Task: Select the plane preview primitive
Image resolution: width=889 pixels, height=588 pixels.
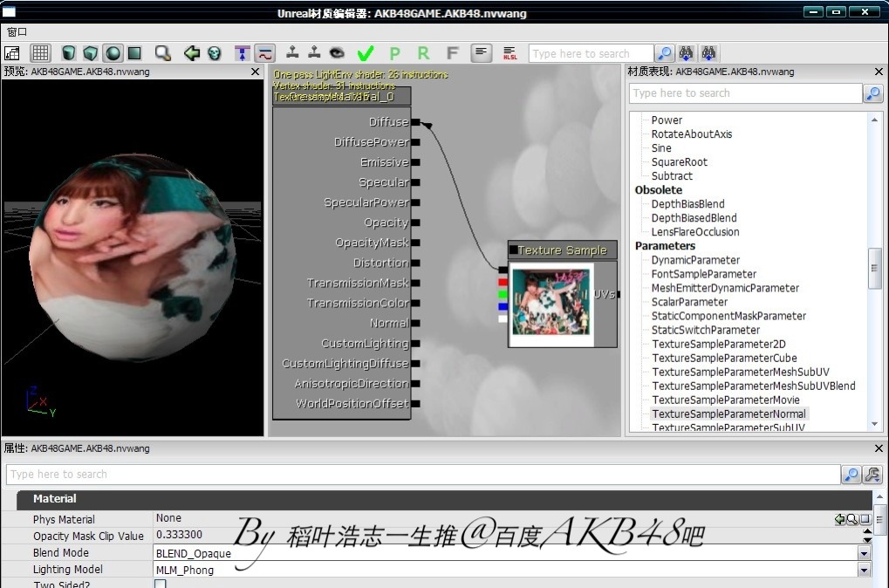Action: (x=134, y=53)
